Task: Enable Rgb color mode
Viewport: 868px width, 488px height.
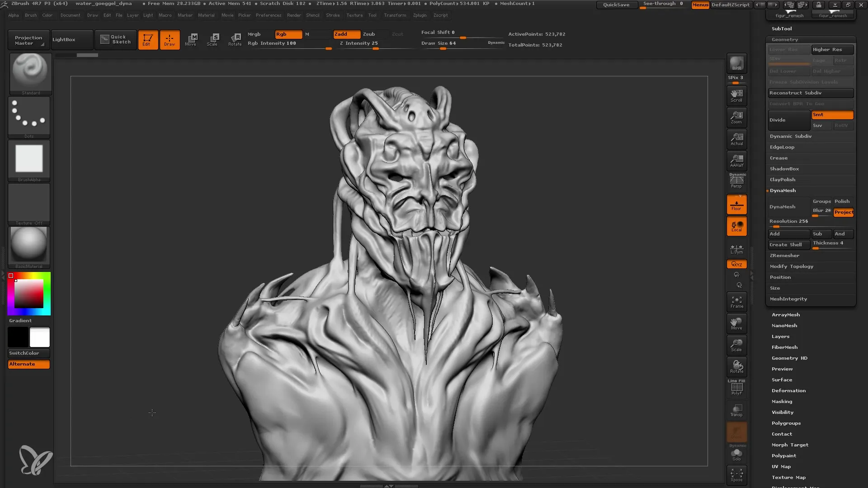Action: click(288, 34)
